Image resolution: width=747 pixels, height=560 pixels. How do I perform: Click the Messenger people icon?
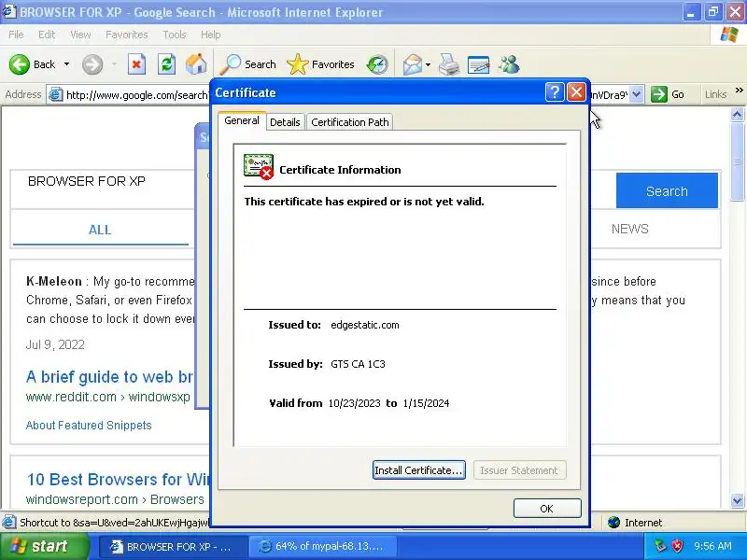coord(509,64)
